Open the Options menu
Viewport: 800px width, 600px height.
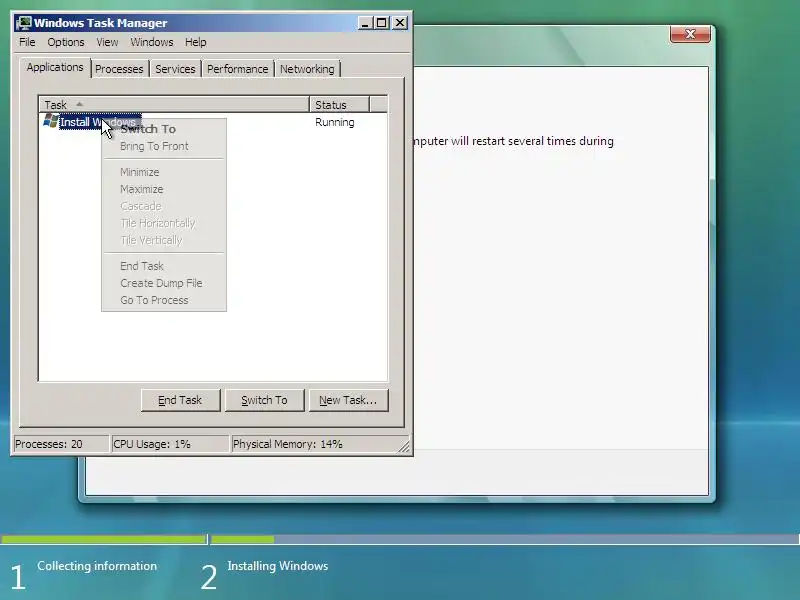66,42
